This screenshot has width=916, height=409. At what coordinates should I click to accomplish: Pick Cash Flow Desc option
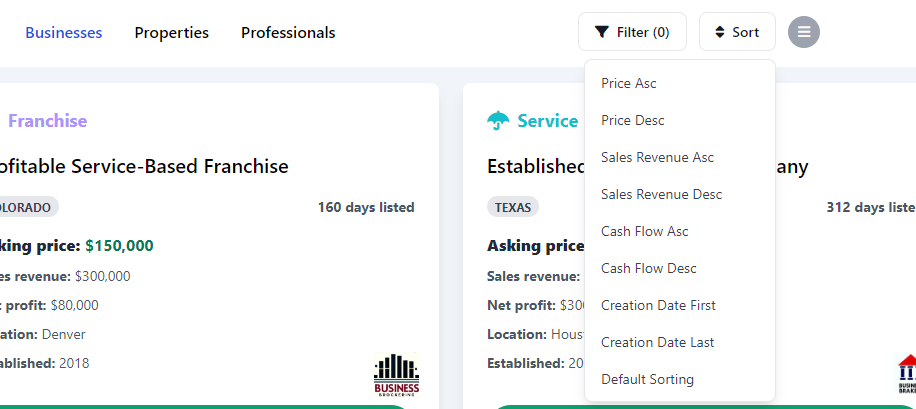[648, 268]
